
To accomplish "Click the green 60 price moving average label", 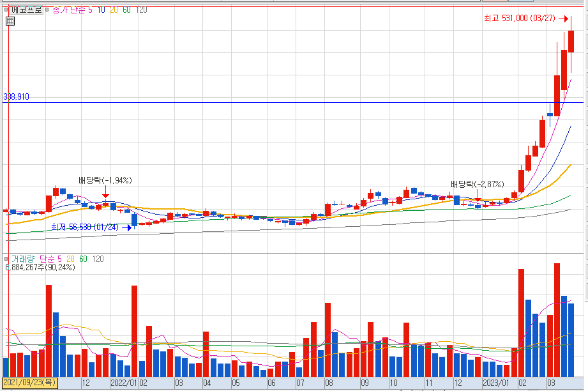I will (127, 10).
